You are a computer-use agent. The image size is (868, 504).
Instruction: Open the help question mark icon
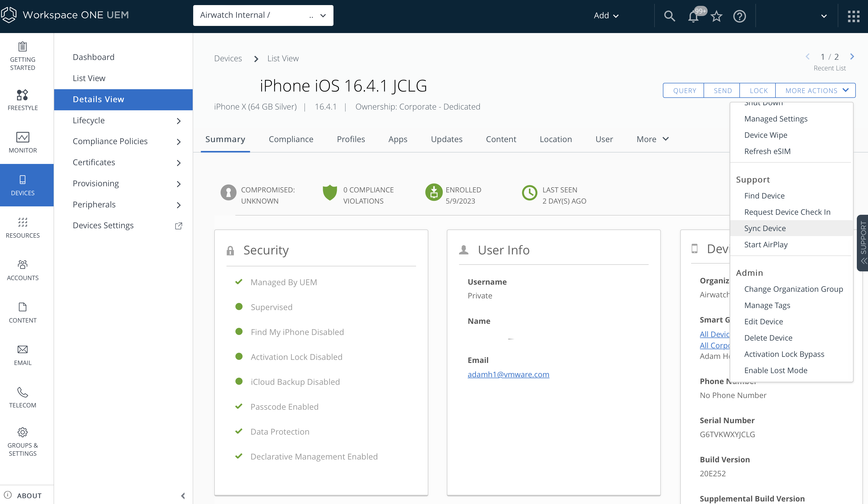coord(740,16)
